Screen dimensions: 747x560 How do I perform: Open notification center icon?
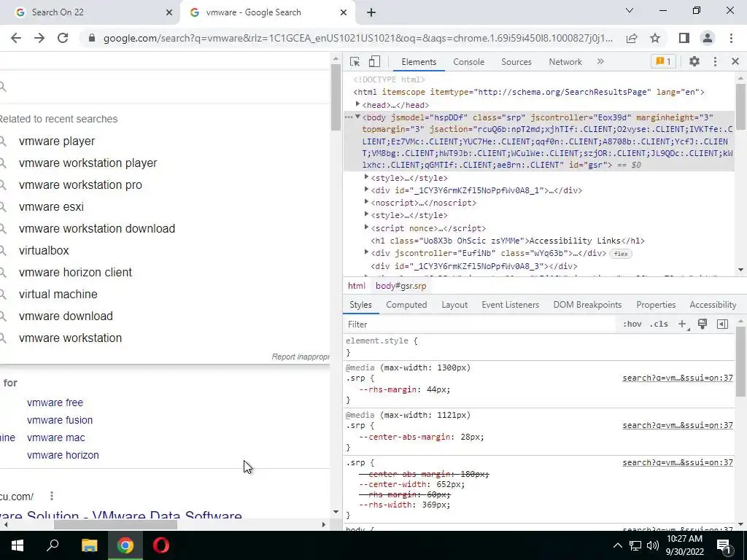724,546
